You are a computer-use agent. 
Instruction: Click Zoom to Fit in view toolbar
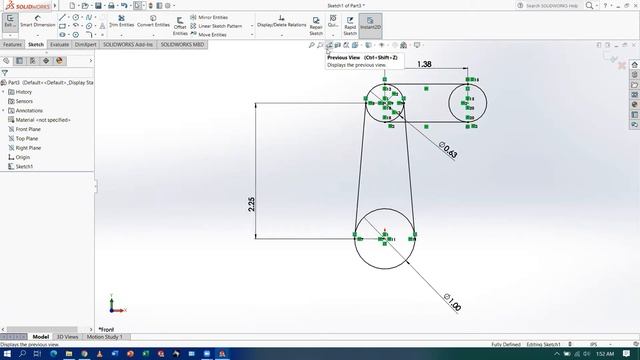311,45
